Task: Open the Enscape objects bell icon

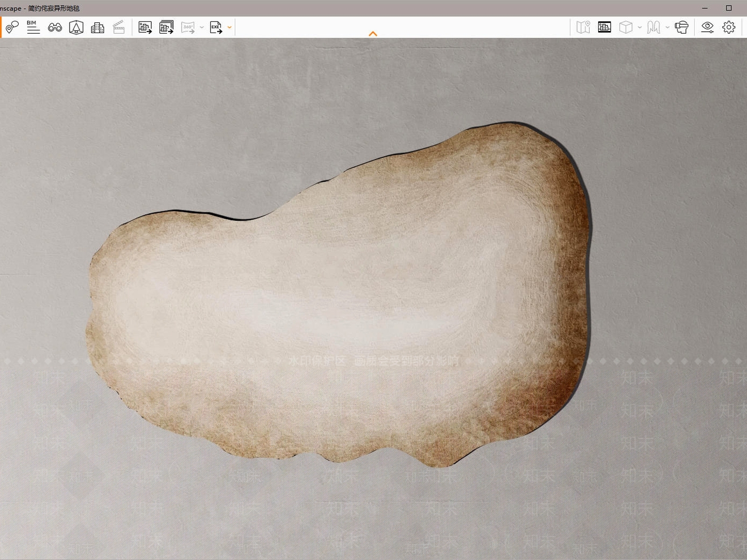Action: (x=76, y=28)
